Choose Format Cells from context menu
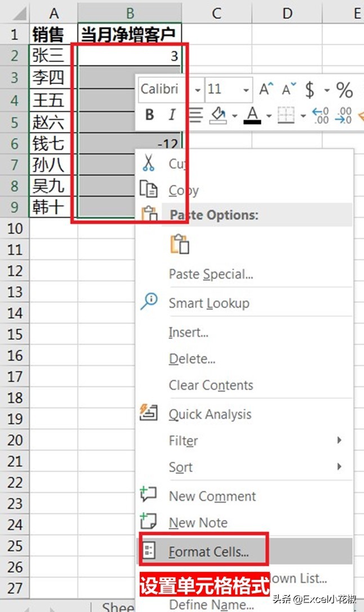The image size is (364, 612). pyautogui.click(x=208, y=552)
